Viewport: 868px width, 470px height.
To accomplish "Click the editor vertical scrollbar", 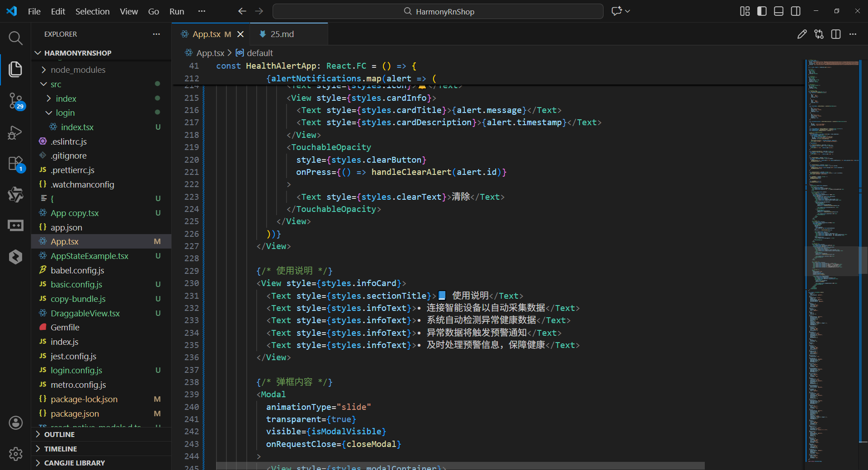I will point(863,261).
